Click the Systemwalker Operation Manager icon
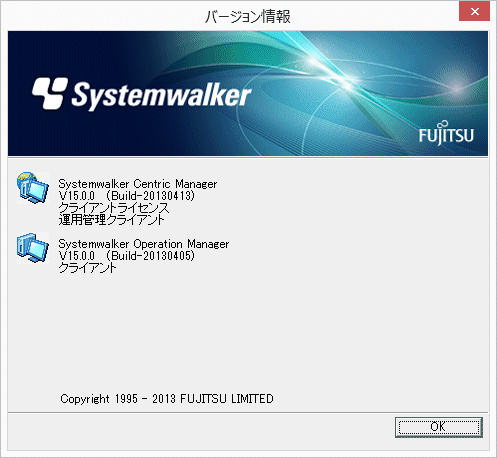This screenshot has width=497, height=458. [x=33, y=248]
